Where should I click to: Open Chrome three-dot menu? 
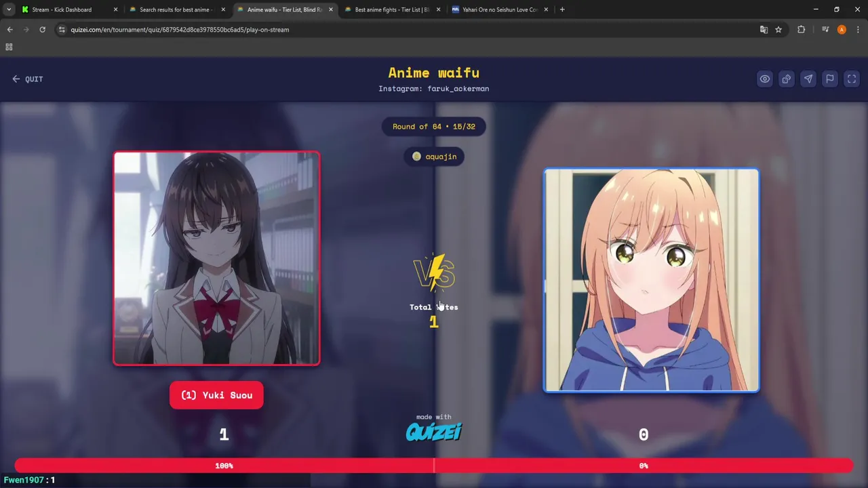pos(858,30)
